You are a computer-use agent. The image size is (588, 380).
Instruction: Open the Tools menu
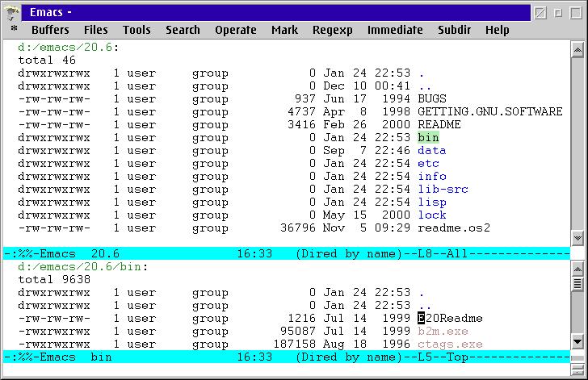136,30
